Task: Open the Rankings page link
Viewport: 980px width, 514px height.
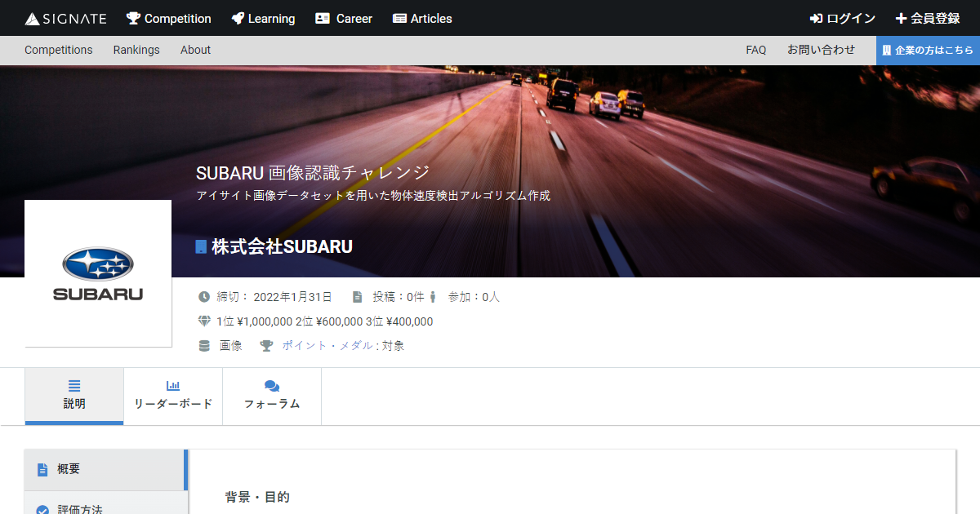Action: [136, 50]
